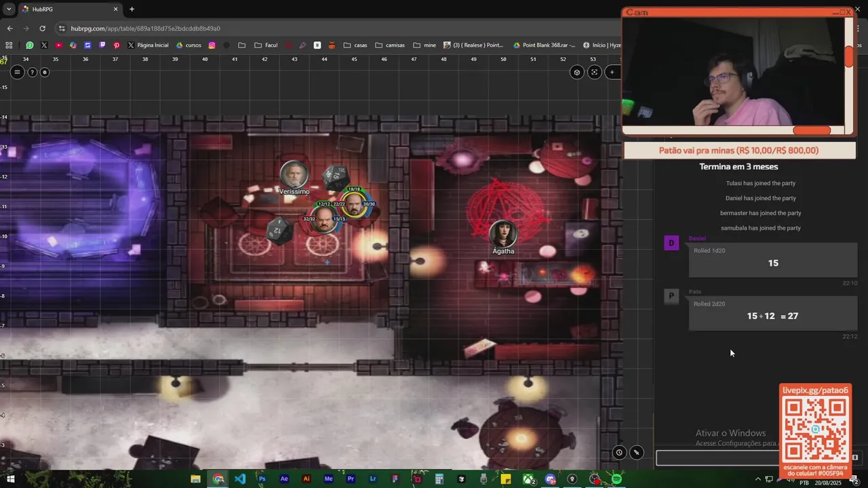Open Premiere Pro from the taskbar
Viewport: 868px width, 488px height.
coord(351,479)
